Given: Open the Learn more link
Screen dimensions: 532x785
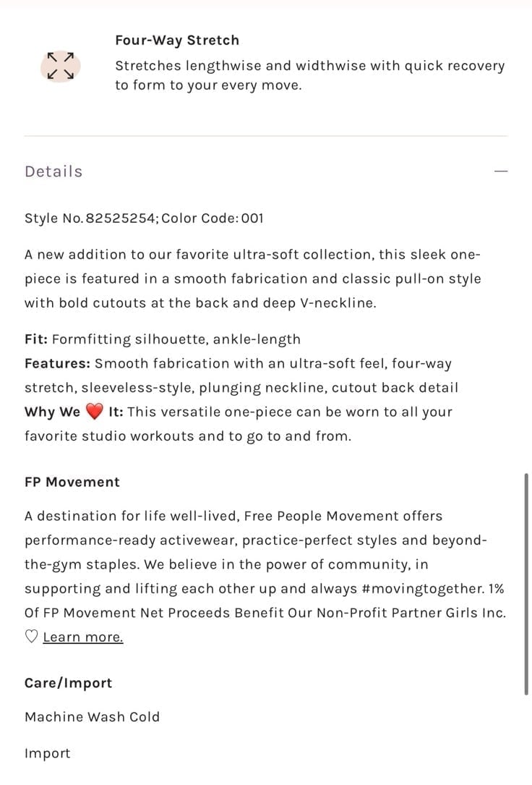Looking at the screenshot, I should [x=83, y=637].
